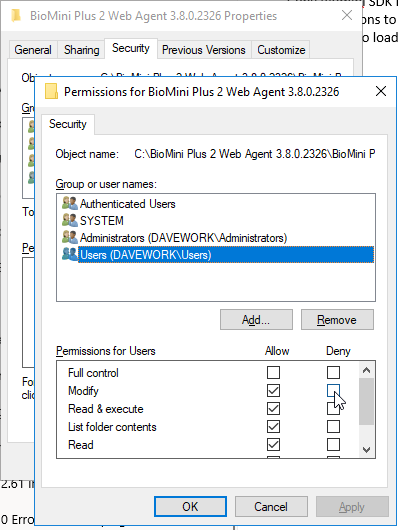The height and width of the screenshot is (530, 398).
Task: Switch to the Customize tab
Action: (x=281, y=50)
